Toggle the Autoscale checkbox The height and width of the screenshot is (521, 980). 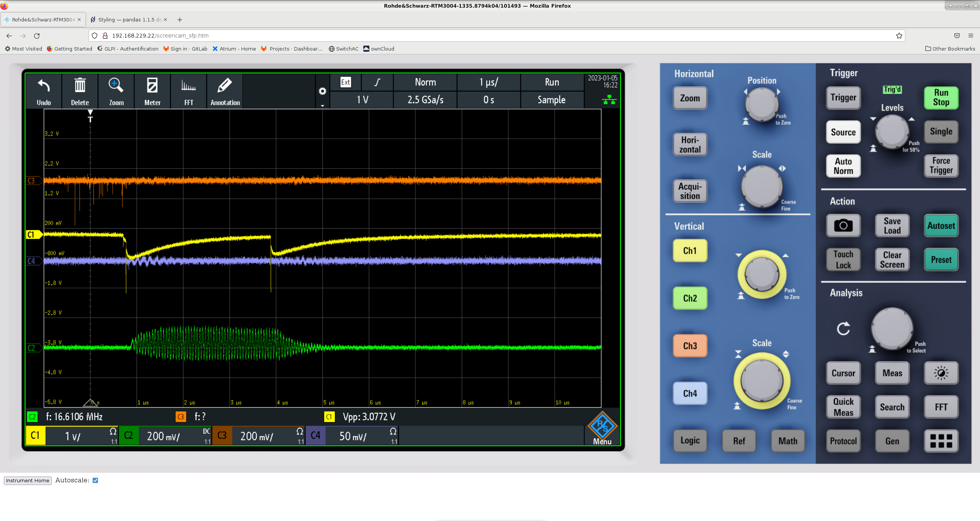point(95,480)
